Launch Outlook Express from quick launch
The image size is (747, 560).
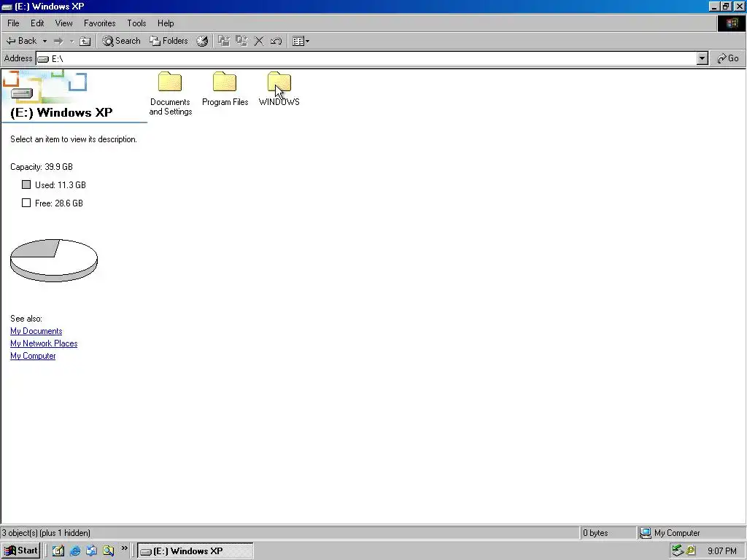pyautogui.click(x=91, y=551)
